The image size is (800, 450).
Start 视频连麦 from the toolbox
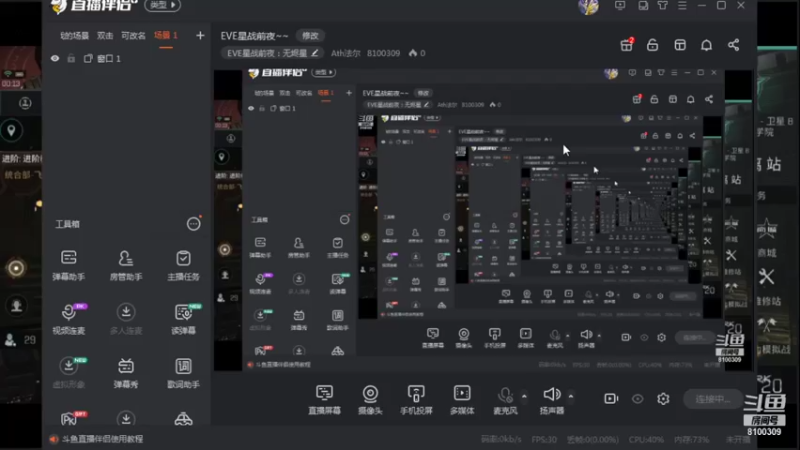pos(68,319)
